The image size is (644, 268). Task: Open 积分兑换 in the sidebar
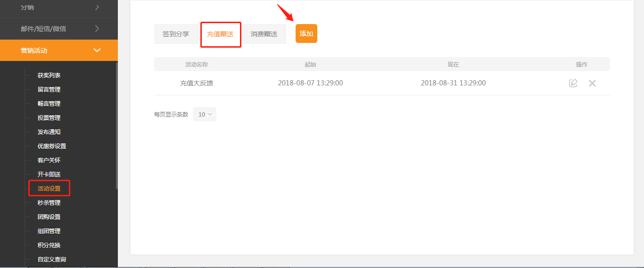pos(49,245)
